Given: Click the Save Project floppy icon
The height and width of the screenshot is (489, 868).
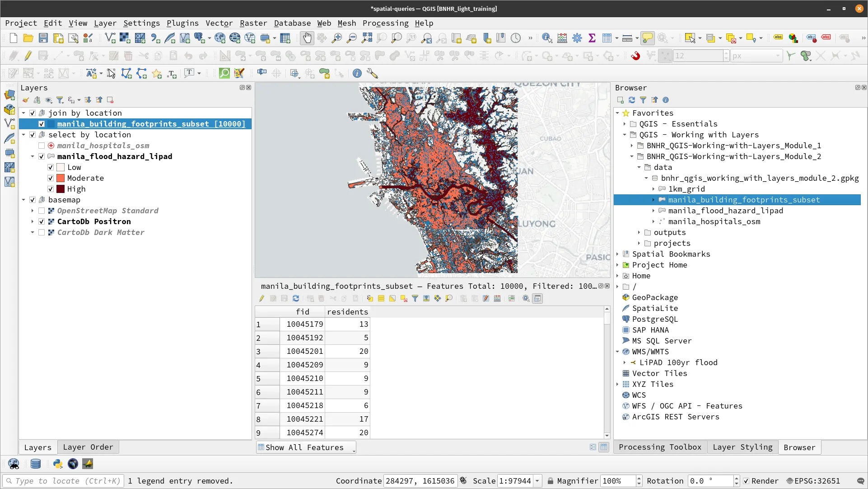Looking at the screenshot, I should (x=43, y=38).
